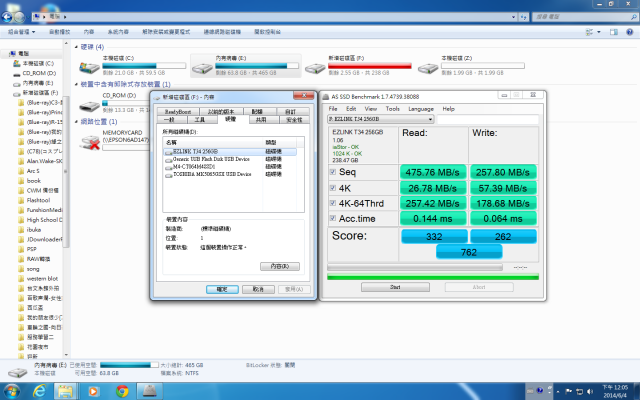Click the refresh icon beside the address bar
640x400 pixels.
click(524, 17)
